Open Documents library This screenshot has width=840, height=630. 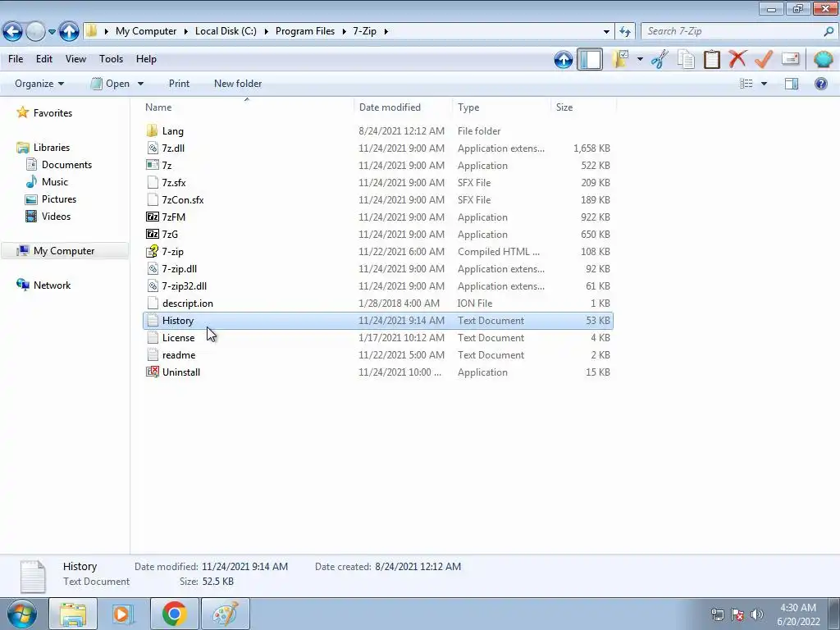click(66, 164)
